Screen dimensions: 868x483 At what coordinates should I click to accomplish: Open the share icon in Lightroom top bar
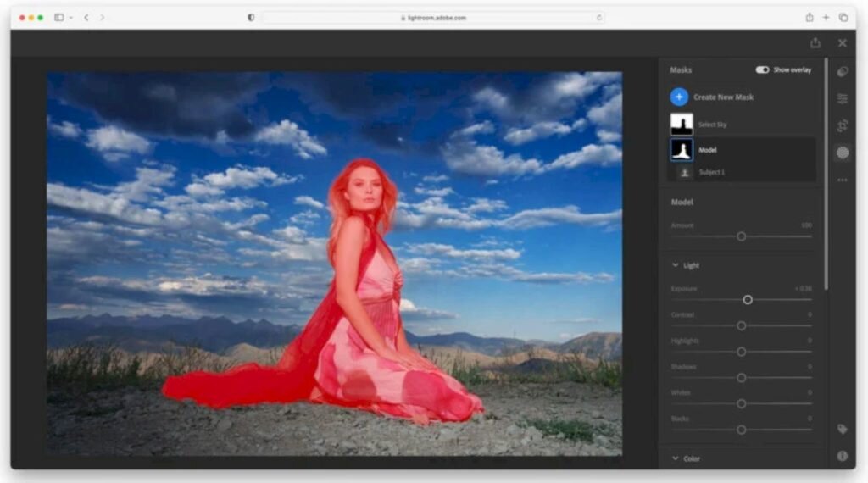tap(815, 42)
